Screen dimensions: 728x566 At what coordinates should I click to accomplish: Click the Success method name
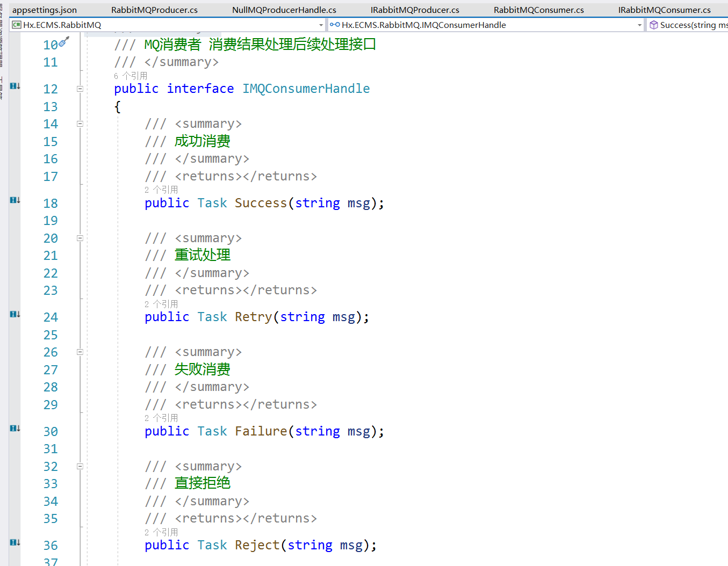(x=261, y=203)
